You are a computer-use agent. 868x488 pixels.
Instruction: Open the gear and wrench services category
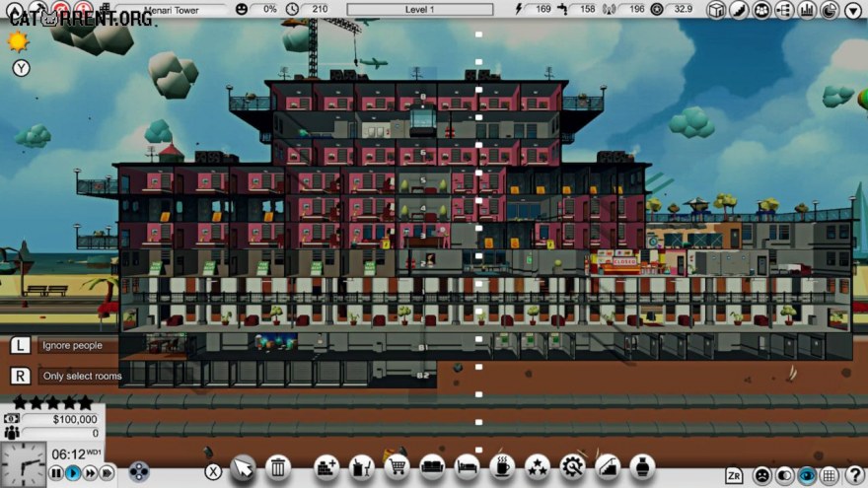(x=572, y=468)
